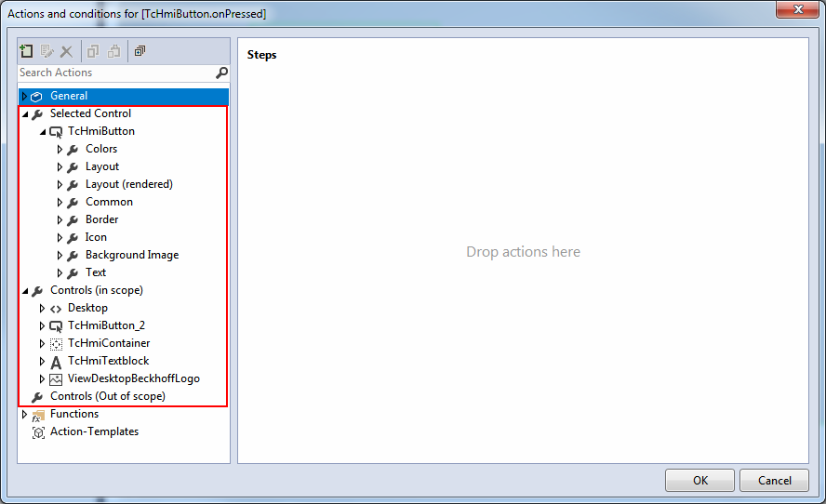Select the Colors label

coord(101,149)
